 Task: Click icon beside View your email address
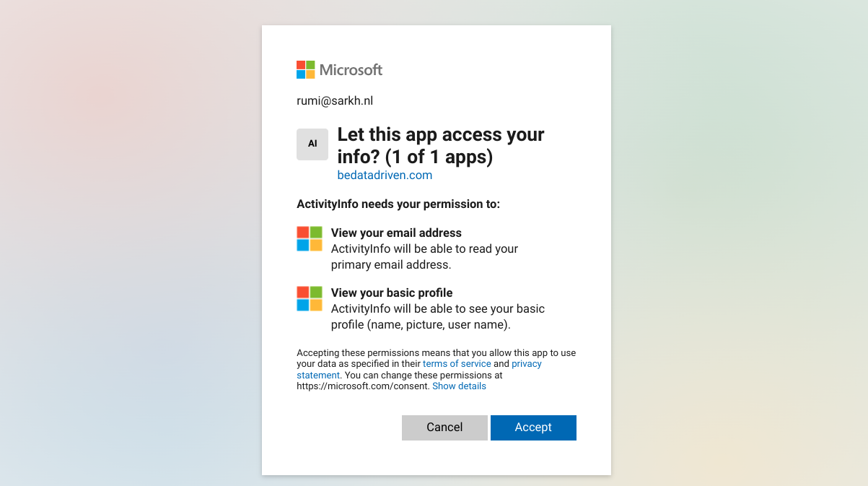(x=310, y=238)
